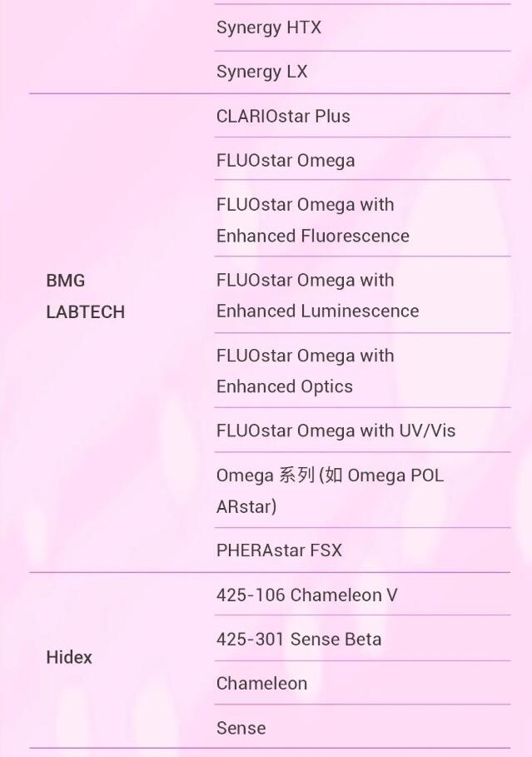Click the BMG LABTECH manufacturer cell

click(x=85, y=296)
